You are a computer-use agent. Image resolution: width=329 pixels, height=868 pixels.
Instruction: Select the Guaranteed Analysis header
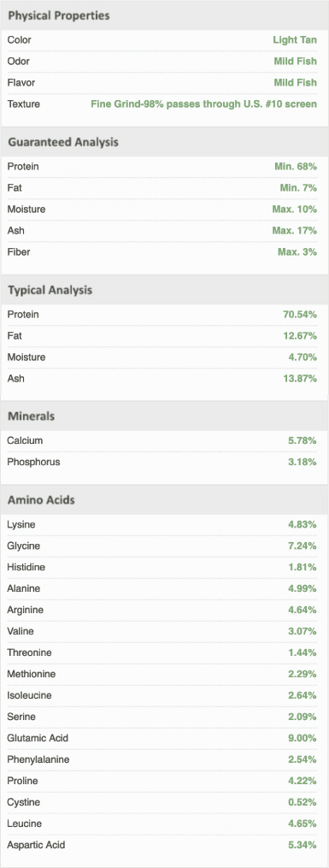[63, 142]
